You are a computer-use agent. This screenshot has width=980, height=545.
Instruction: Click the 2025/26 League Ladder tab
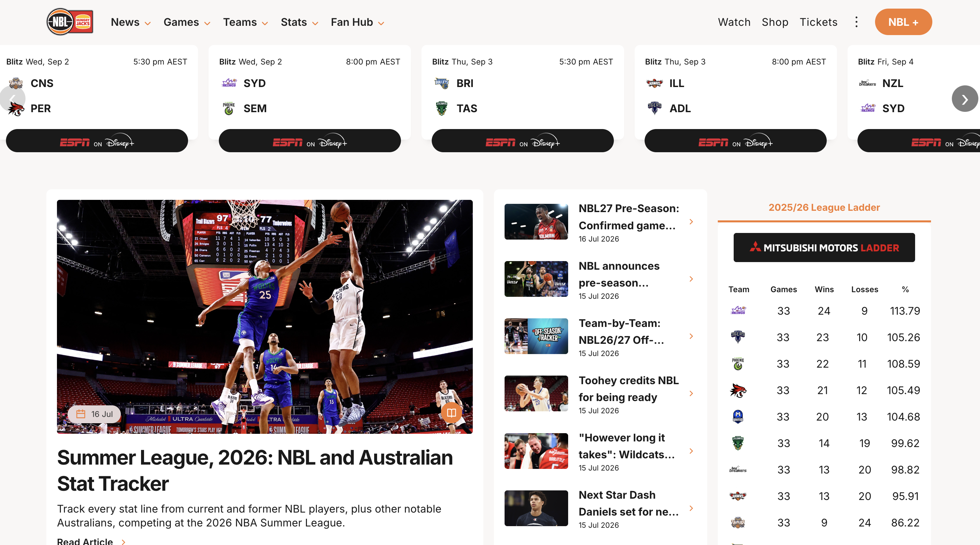tap(824, 207)
